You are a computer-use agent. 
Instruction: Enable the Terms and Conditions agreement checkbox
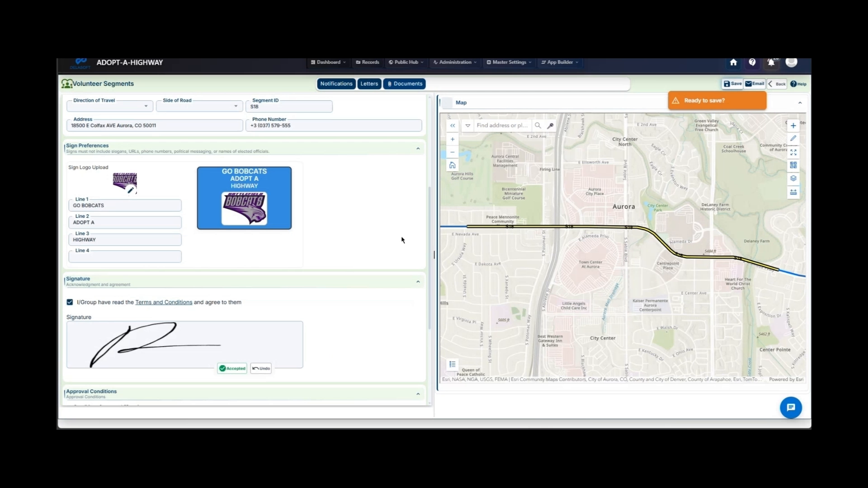[69, 302]
